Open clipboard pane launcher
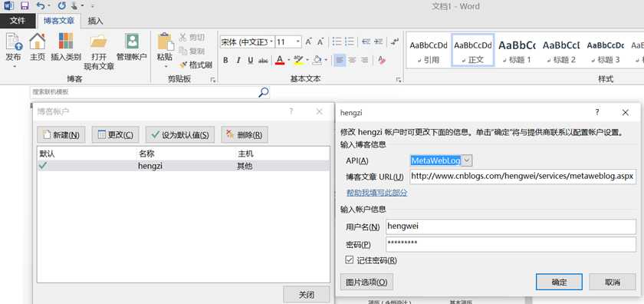Screen dimensions: 644x304 (x=213, y=80)
